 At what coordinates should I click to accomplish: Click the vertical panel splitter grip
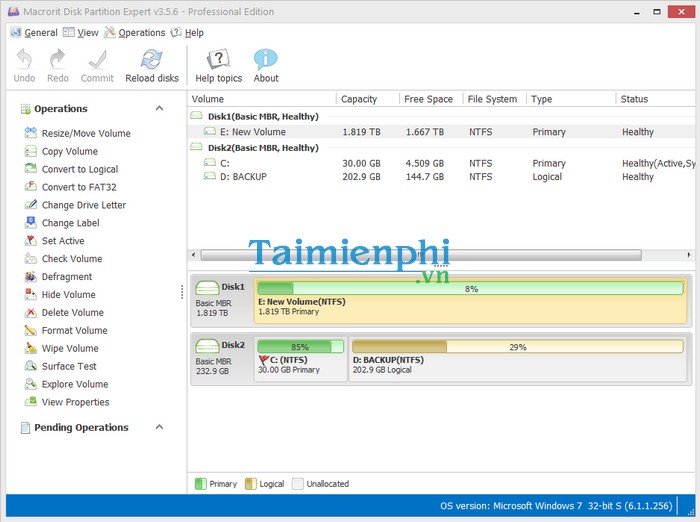182,292
